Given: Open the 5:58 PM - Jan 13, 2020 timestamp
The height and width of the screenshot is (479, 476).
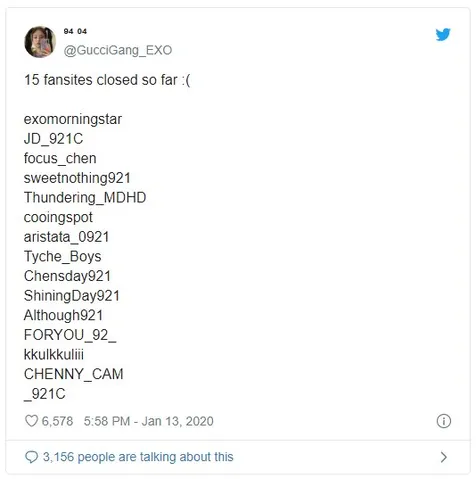Looking at the screenshot, I should tap(149, 421).
